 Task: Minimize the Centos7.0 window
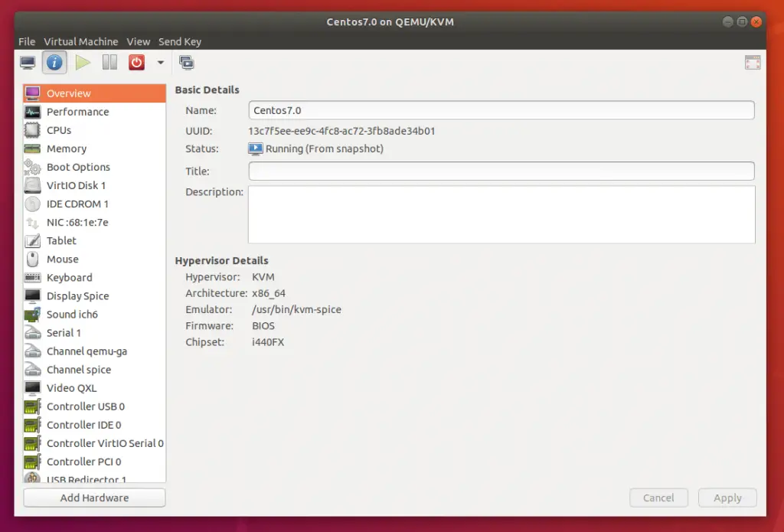tap(728, 21)
